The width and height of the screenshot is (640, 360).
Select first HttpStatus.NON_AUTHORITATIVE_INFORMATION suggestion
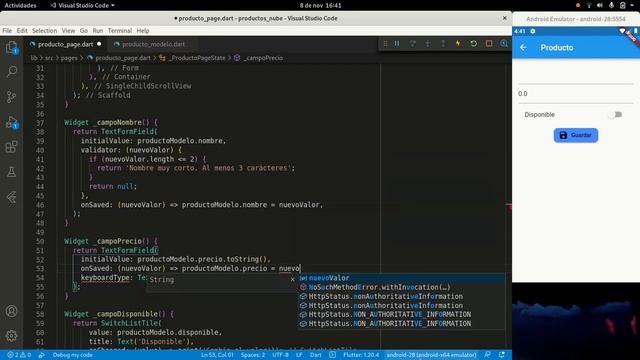pyautogui.click(x=402, y=314)
